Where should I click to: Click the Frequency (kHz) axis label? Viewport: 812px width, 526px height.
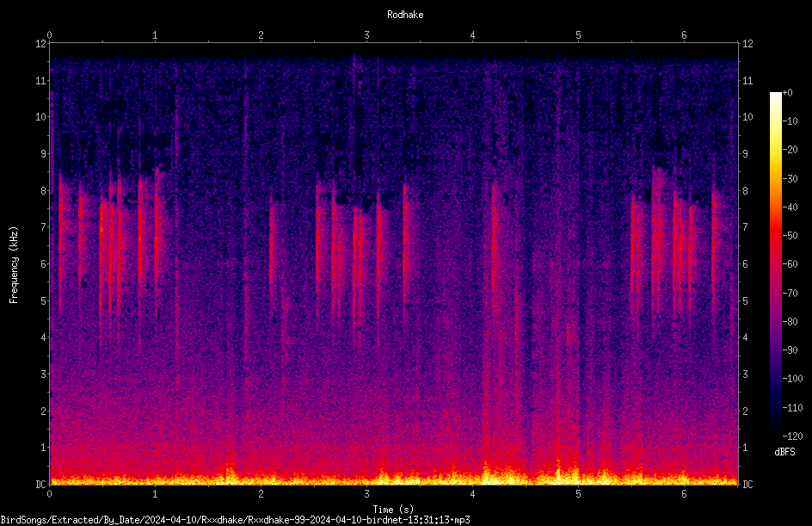14,265
